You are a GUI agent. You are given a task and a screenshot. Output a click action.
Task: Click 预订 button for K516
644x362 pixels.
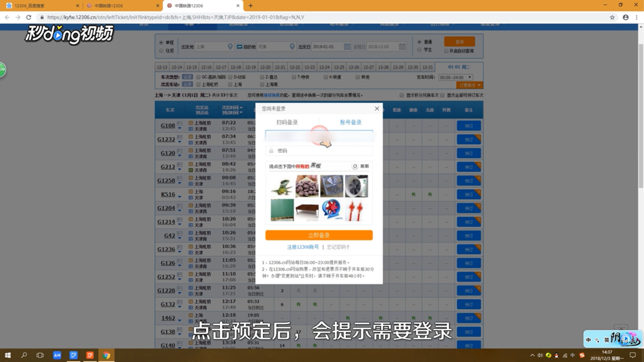(469, 195)
